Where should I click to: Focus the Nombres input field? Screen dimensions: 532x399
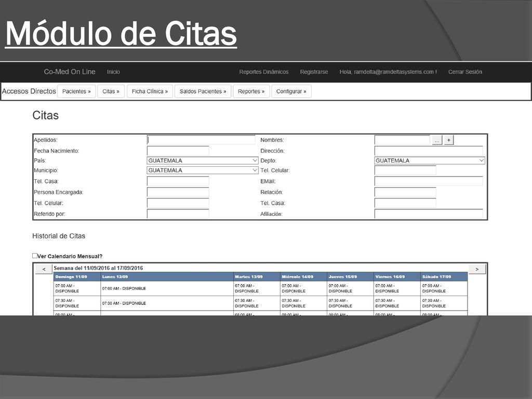coord(402,140)
